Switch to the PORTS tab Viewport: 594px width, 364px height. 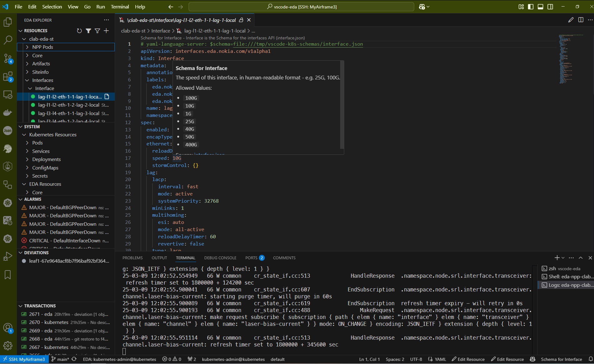[255, 258]
